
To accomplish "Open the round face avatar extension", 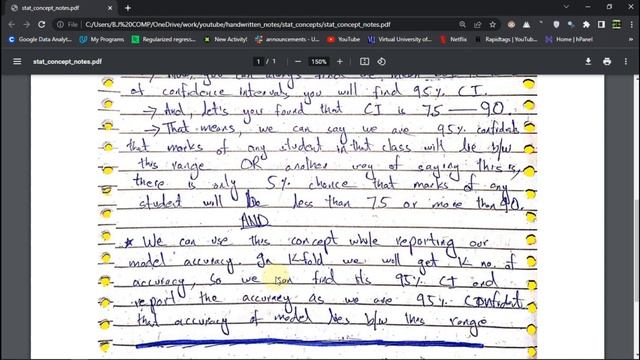I will tap(511, 24).
